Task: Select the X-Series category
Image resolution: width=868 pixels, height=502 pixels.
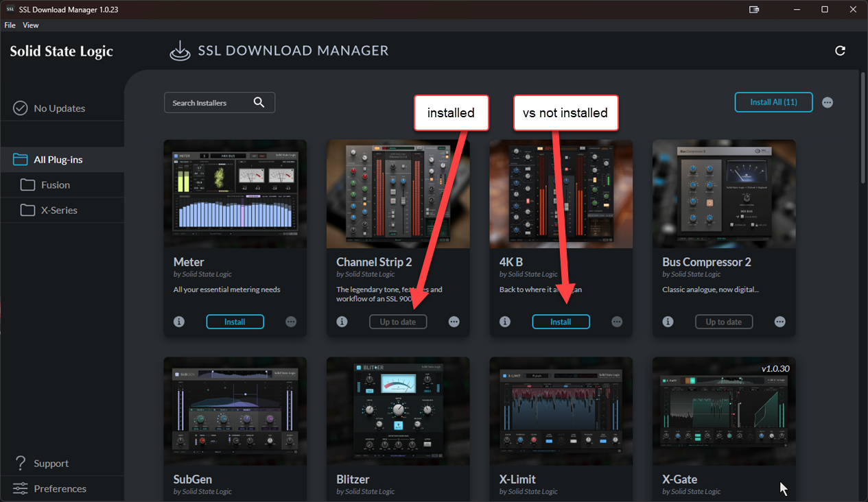Action: (62, 211)
